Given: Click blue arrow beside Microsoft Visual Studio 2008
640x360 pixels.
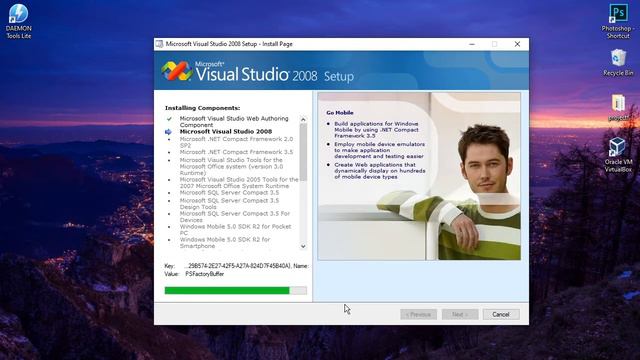Looking at the screenshot, I should click(168, 132).
